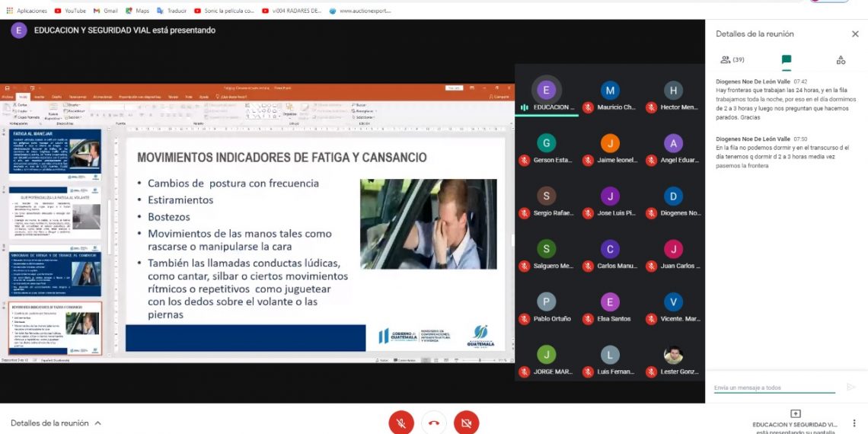Open the participants tab showing 39 people
The image size is (868, 434).
coord(732,59)
